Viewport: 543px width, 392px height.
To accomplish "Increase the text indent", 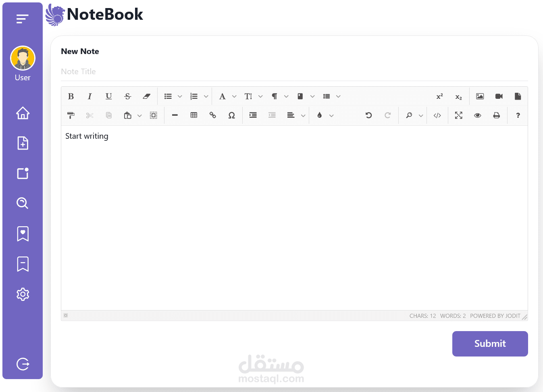I will click(x=253, y=115).
